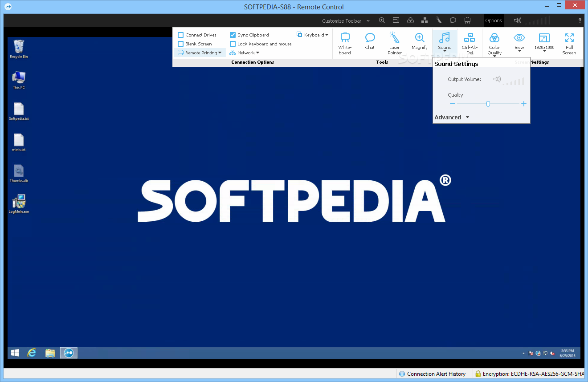Screen dimensions: 588x382
Task: Click magnifier icon in dark top bar
Action: pos(382,20)
